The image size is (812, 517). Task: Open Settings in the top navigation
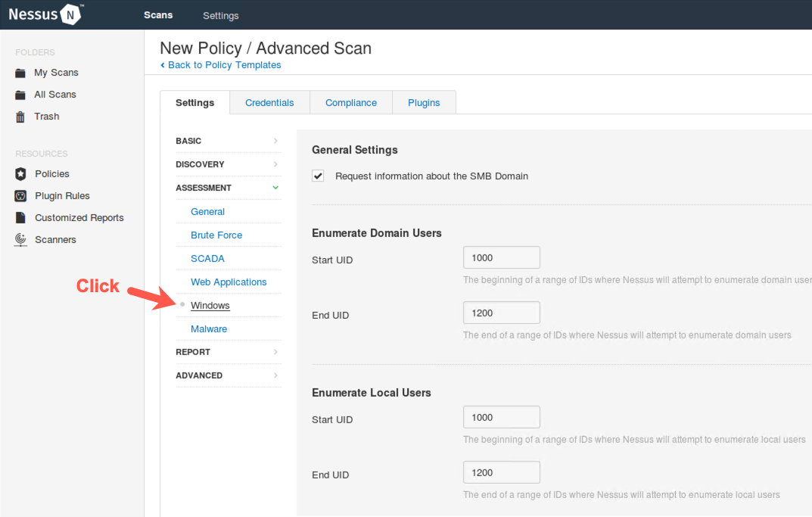(221, 15)
